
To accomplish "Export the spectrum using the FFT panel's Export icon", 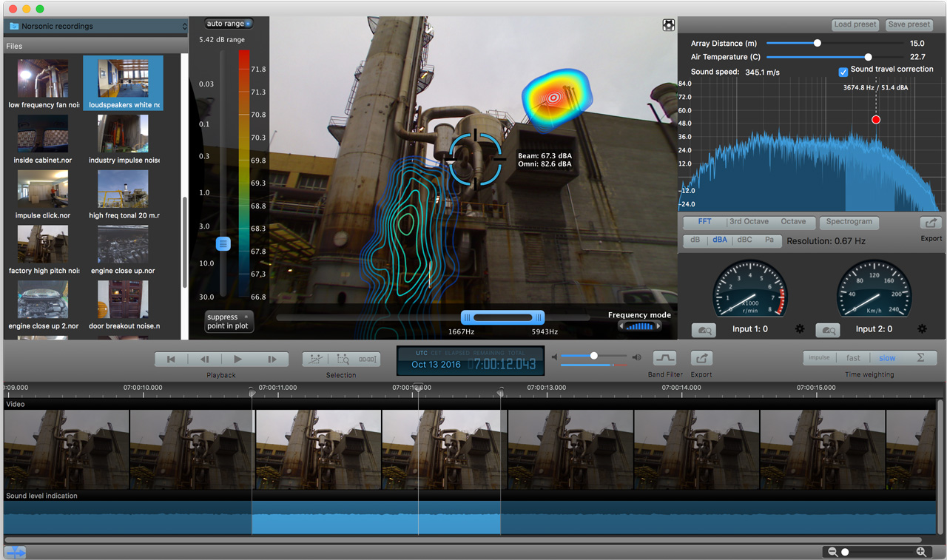I will [x=931, y=223].
